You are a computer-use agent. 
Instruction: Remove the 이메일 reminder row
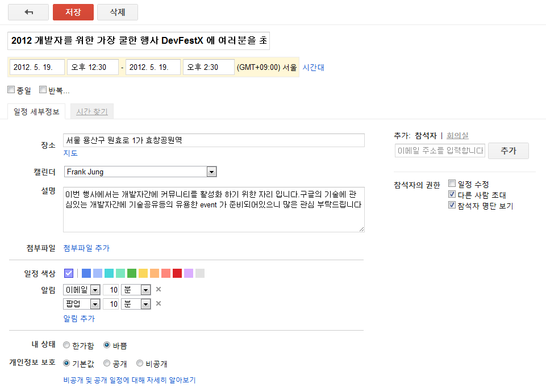point(159,289)
